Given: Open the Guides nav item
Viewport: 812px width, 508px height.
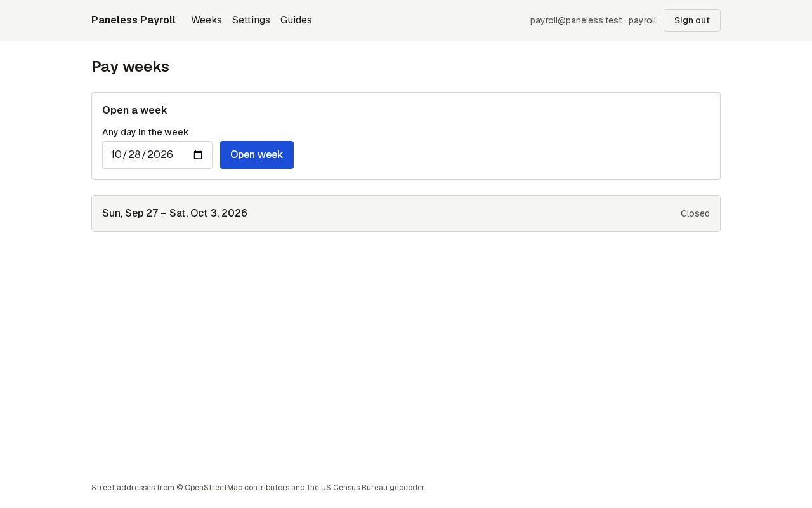Looking at the screenshot, I should point(296,20).
